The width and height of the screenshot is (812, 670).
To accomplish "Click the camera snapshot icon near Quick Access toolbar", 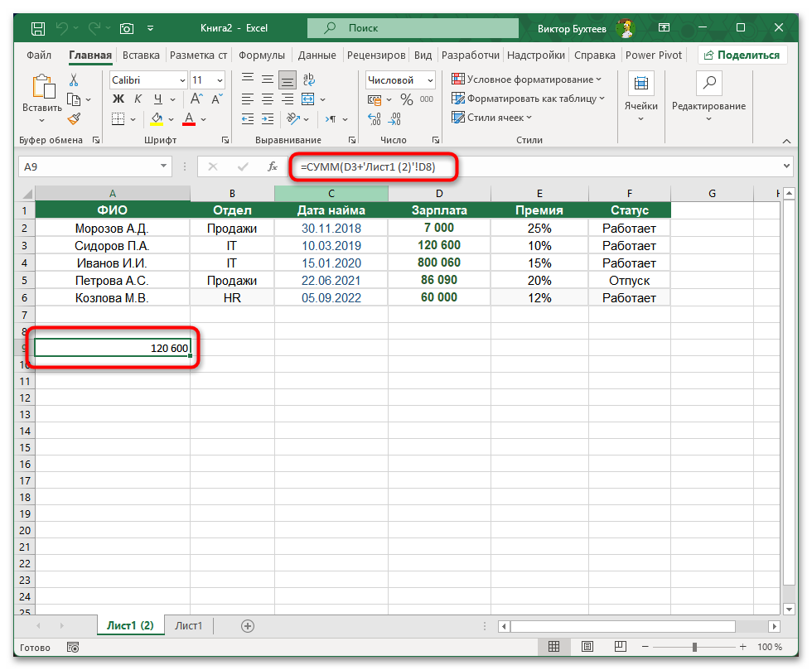I will point(127,27).
